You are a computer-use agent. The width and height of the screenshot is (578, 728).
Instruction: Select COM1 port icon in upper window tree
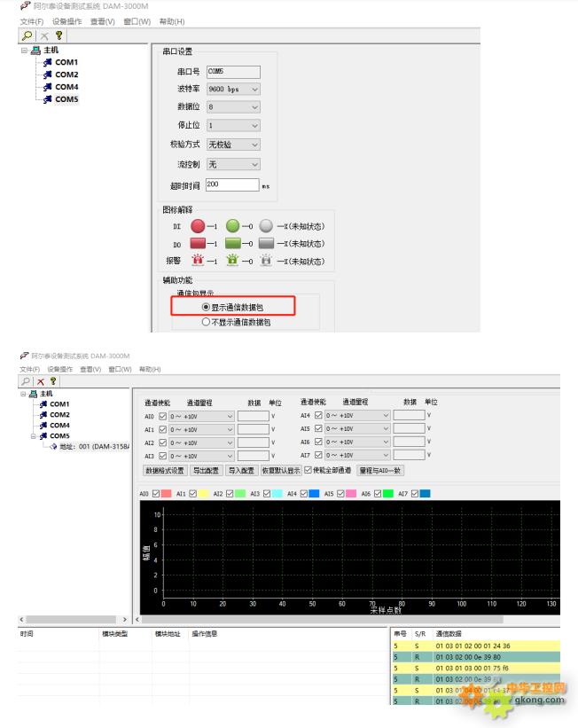pyautogui.click(x=47, y=62)
